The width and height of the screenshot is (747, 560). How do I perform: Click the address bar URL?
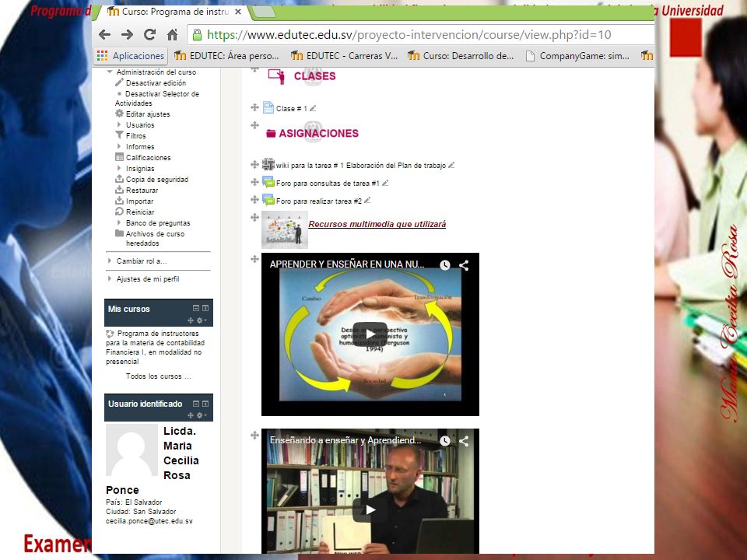409,35
